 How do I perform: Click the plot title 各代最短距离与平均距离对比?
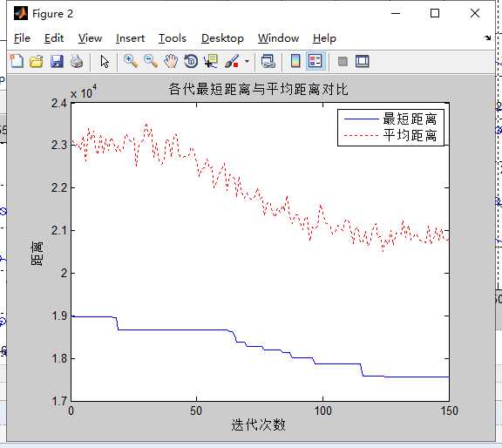pos(258,89)
